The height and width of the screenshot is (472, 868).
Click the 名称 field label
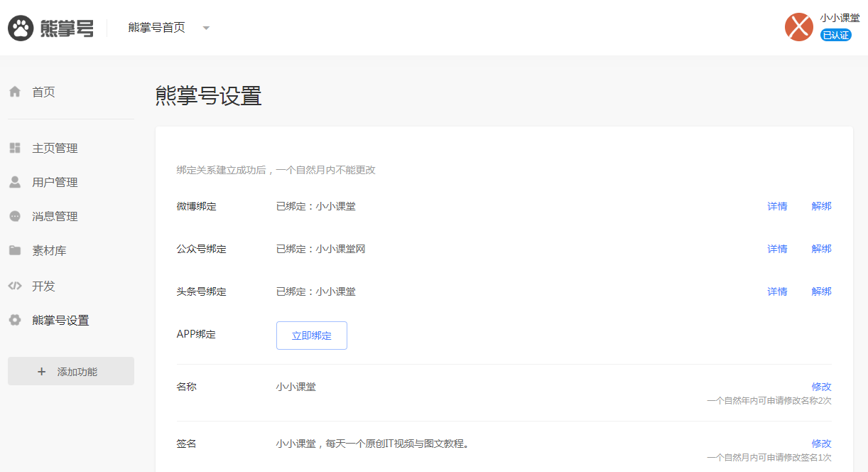point(186,387)
